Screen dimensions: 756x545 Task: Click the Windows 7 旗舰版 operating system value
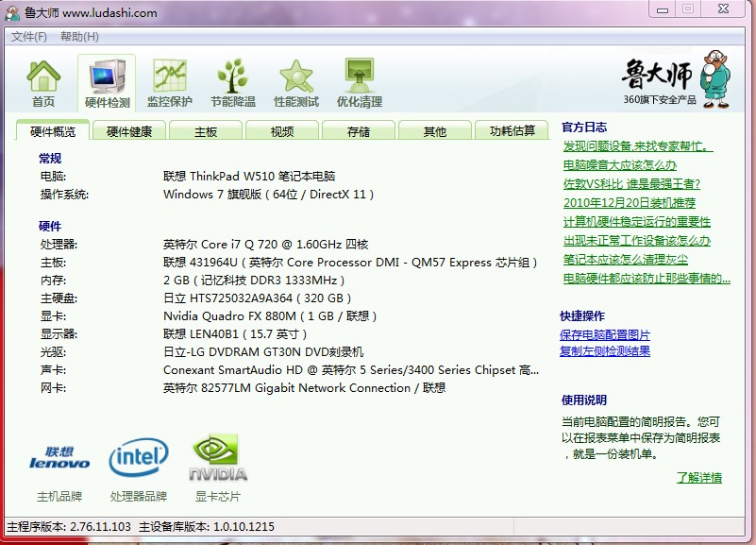point(269,195)
